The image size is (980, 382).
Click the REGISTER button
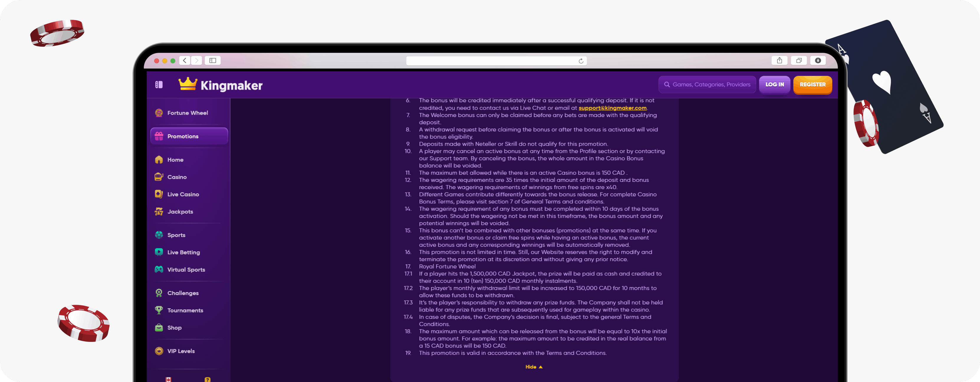[813, 85]
